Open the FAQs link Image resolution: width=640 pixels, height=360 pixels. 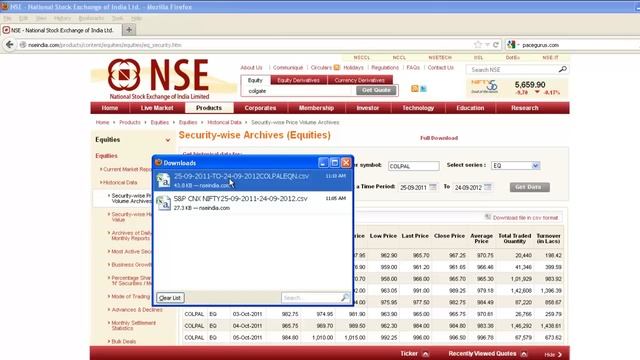click(413, 67)
